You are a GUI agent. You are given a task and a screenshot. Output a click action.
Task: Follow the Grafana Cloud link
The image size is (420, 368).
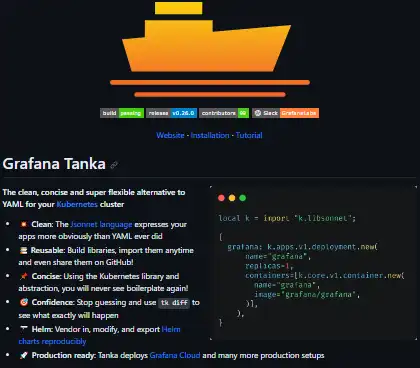[175, 355]
